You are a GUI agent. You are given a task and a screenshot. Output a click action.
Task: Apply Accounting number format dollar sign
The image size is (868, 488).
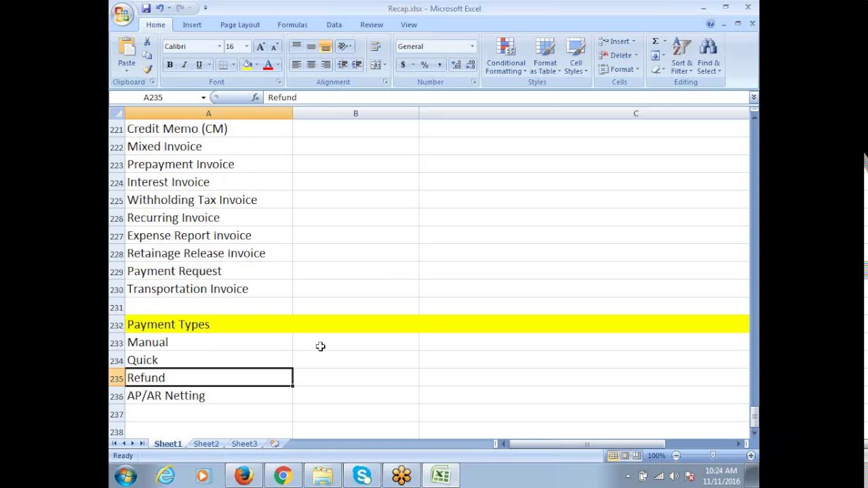pyautogui.click(x=403, y=65)
